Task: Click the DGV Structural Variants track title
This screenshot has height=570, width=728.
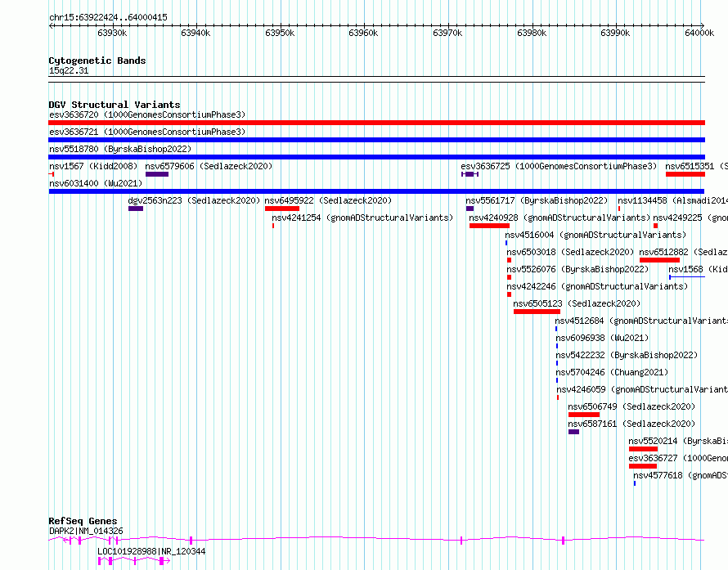Action: (x=115, y=105)
